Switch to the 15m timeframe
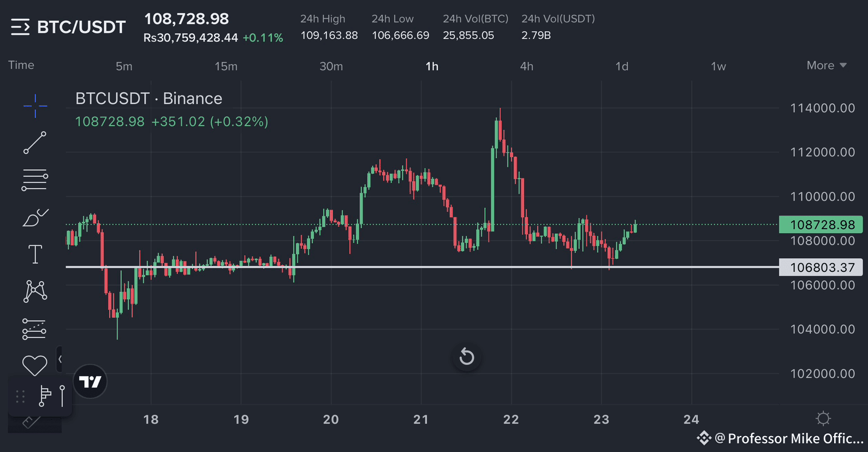868x452 pixels. click(x=226, y=66)
